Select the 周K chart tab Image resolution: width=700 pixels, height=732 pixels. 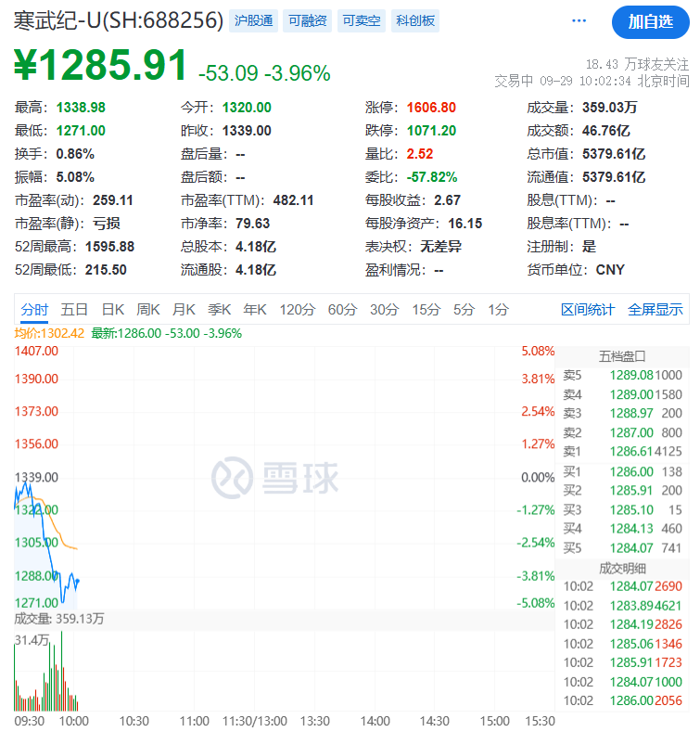(148, 310)
